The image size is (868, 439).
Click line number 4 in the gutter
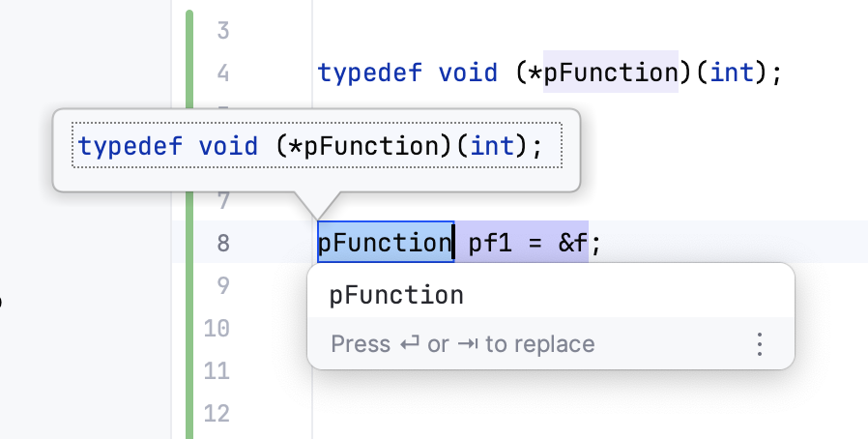click(x=222, y=73)
